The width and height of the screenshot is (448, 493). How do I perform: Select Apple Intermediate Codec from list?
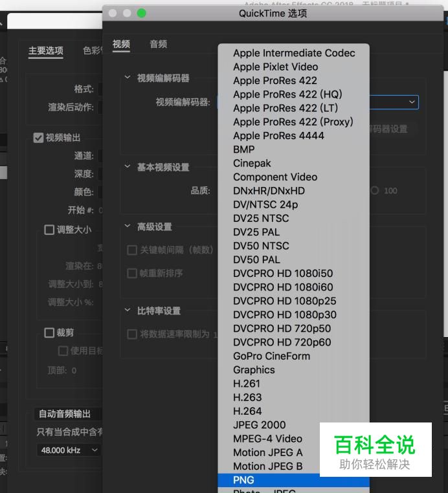click(x=293, y=53)
